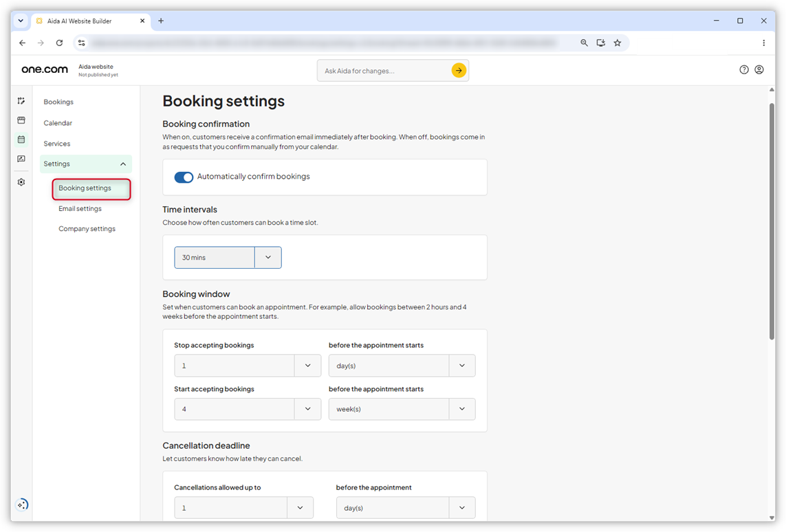Click the one.com logo
The width and height of the screenshot is (786, 532).
45,69
